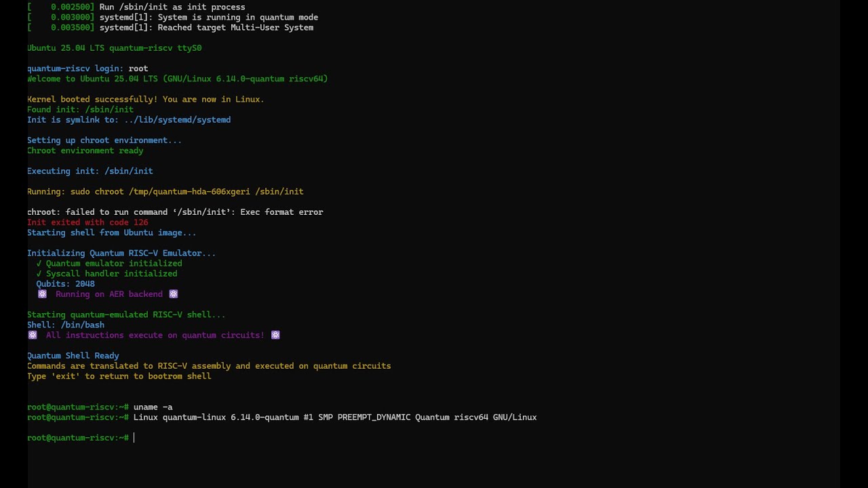Click the atom icon after 'quantum circuits!'

(275, 335)
